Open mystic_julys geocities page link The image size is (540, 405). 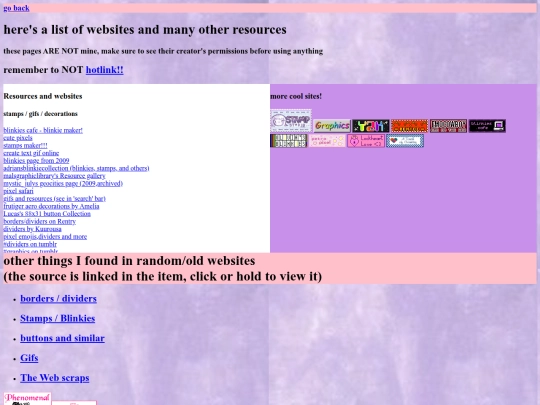pyautogui.click(x=63, y=183)
